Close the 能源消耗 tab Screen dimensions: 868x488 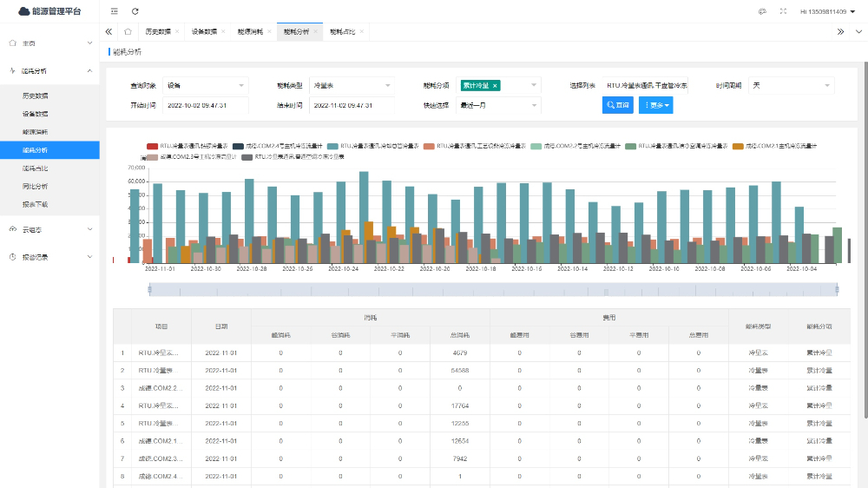point(269,31)
